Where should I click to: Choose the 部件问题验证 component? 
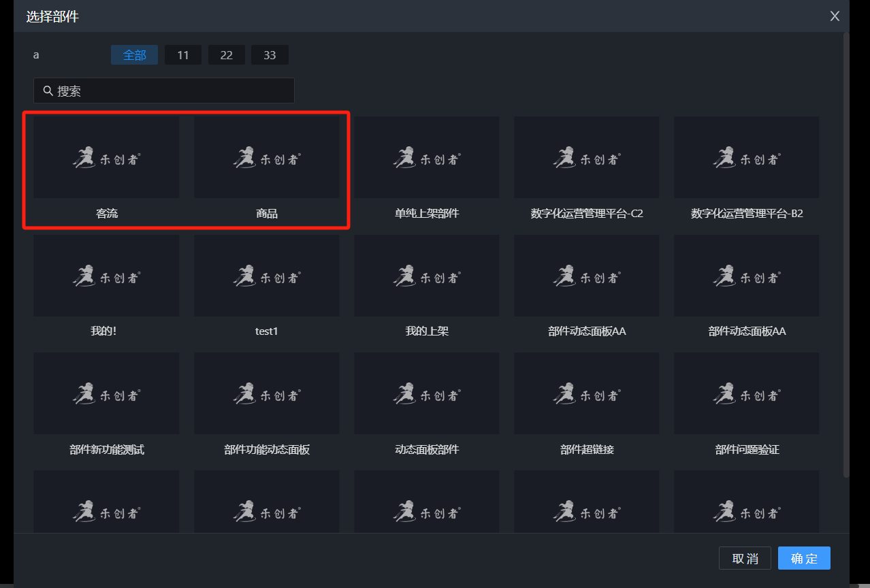point(746,393)
